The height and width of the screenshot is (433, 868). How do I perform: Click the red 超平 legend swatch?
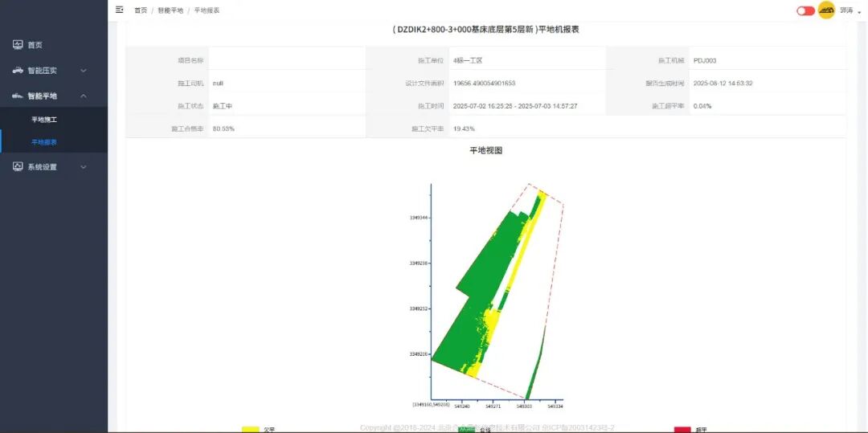coord(682,430)
